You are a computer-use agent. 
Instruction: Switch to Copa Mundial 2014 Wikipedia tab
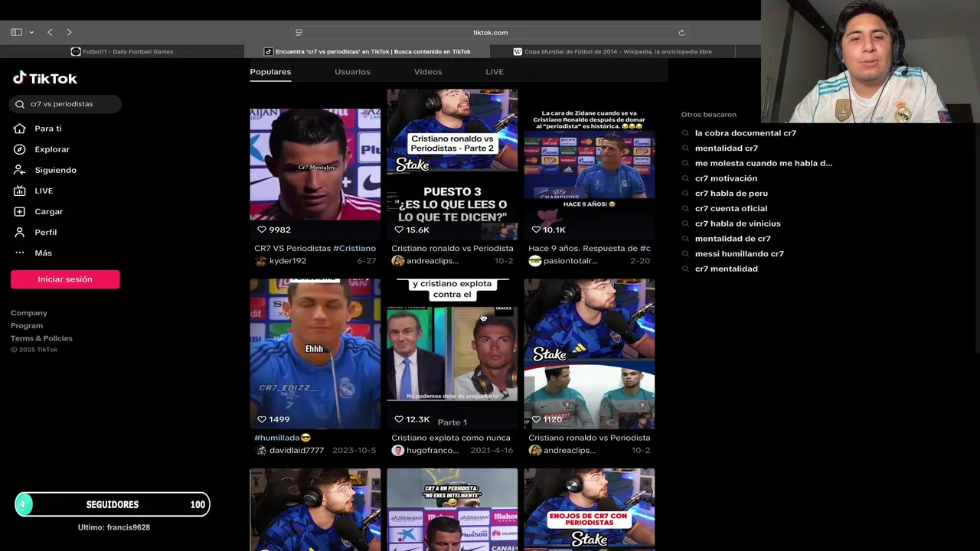tap(612, 51)
